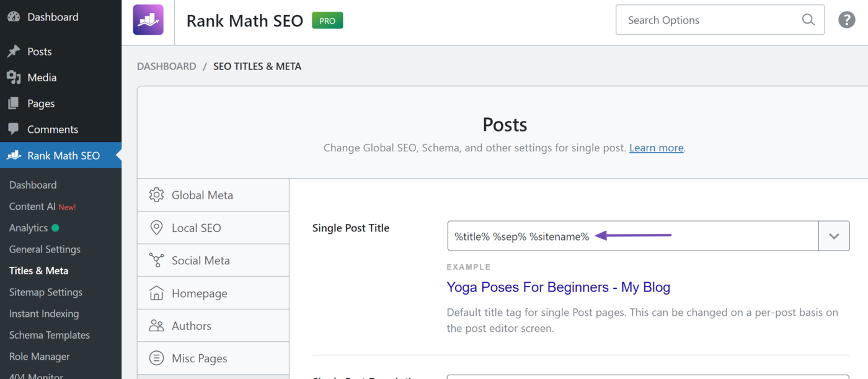The width and height of the screenshot is (868, 379).
Task: Click the DASHBOARD breadcrumb link
Action: click(x=167, y=66)
